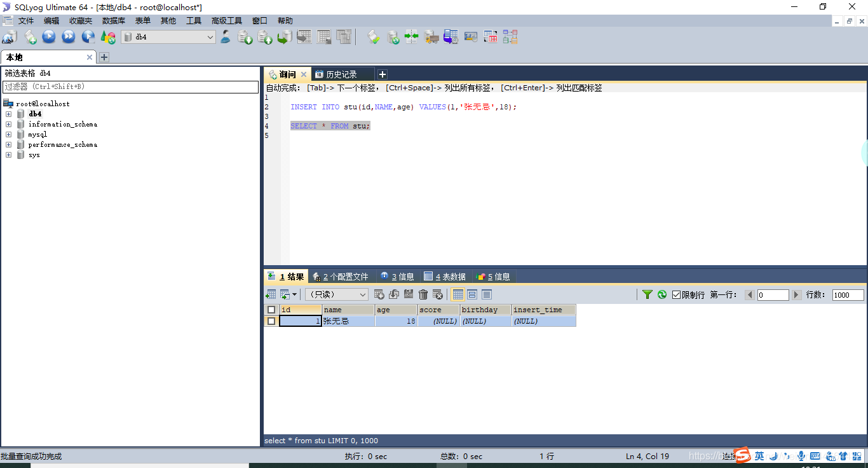Click the 第一行 value field showing 0
The width and height of the screenshot is (868, 468).
tap(773, 295)
